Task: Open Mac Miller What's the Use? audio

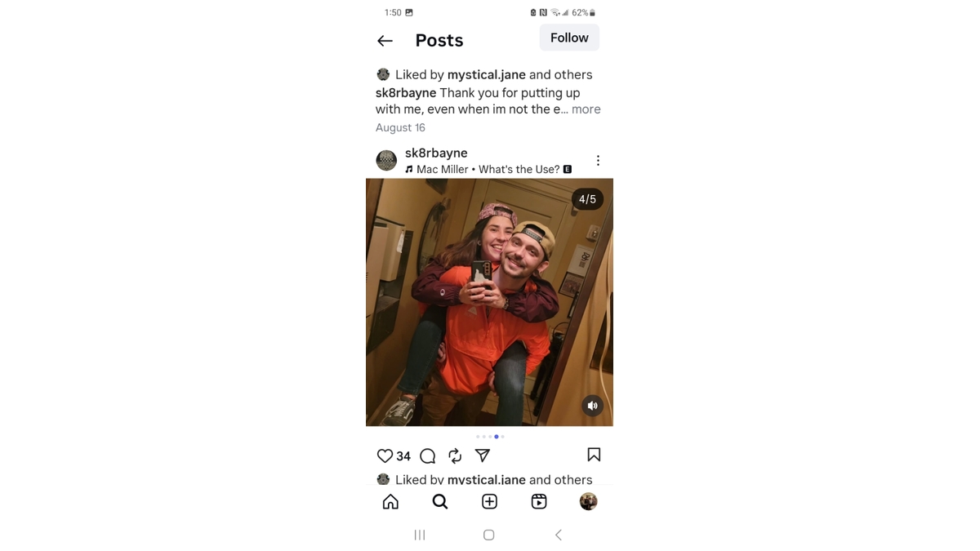Action: pos(488,169)
